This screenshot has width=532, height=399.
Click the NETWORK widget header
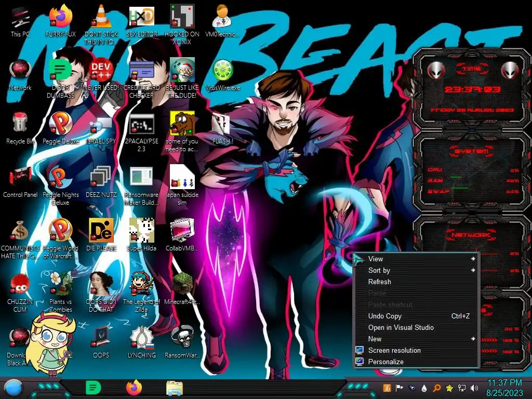tap(471, 235)
